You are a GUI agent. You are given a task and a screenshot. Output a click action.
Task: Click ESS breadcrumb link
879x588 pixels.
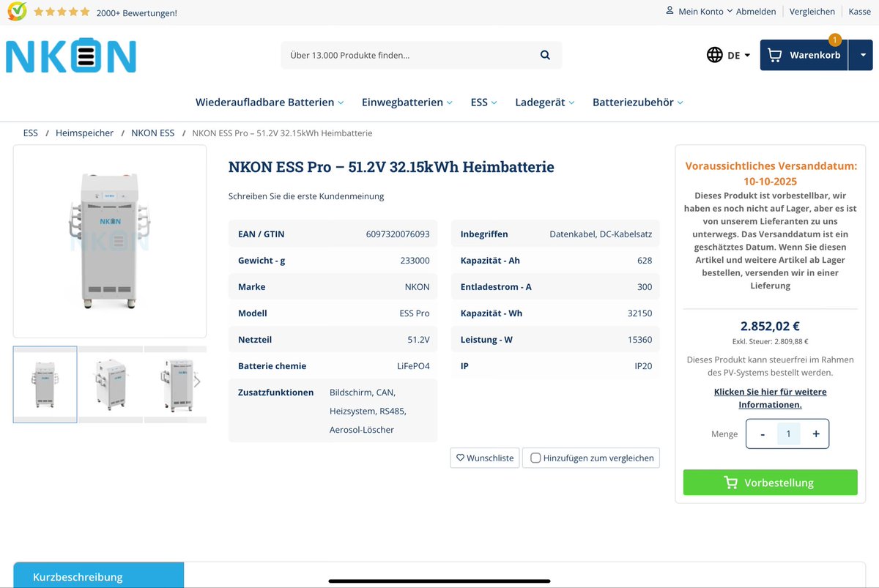30,133
